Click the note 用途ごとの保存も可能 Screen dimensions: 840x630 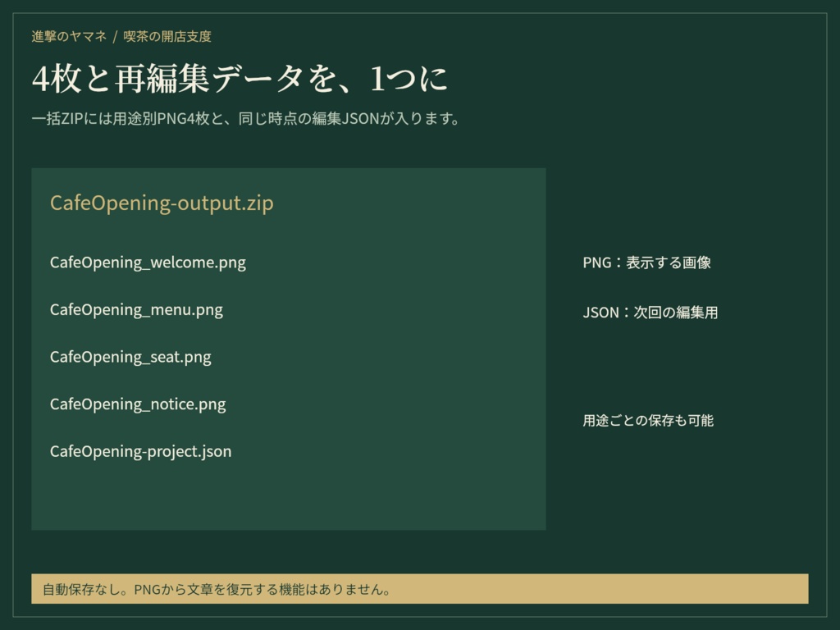tap(648, 421)
